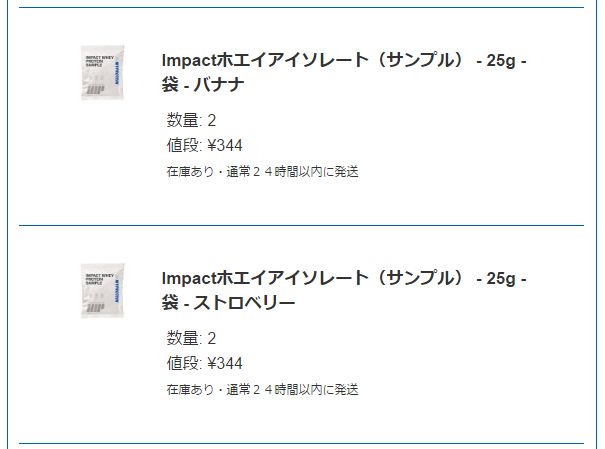605x449 pixels.
Task: Click the pouch label text on banana thumbnail
Action: (100, 61)
